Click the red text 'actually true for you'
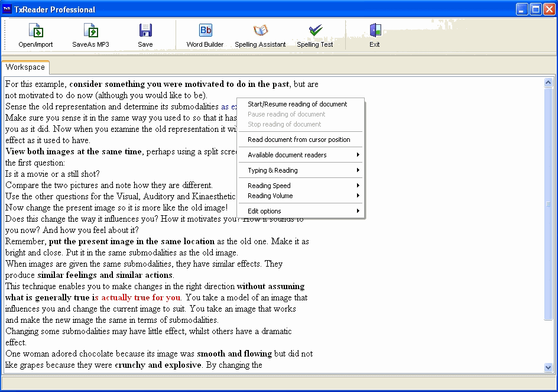 tap(141, 297)
